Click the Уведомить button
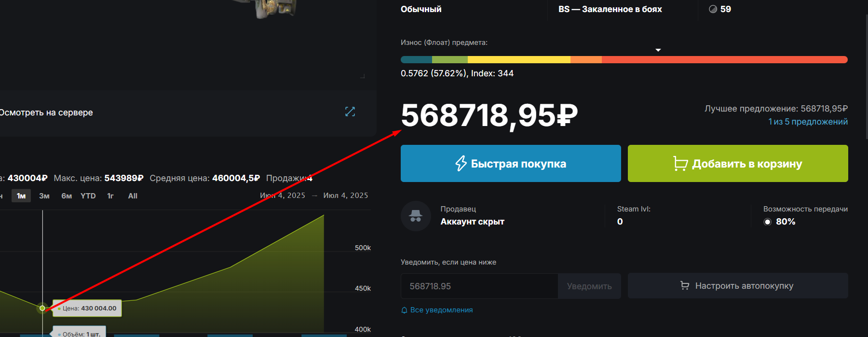Image resolution: width=868 pixels, height=337 pixels. (589, 286)
